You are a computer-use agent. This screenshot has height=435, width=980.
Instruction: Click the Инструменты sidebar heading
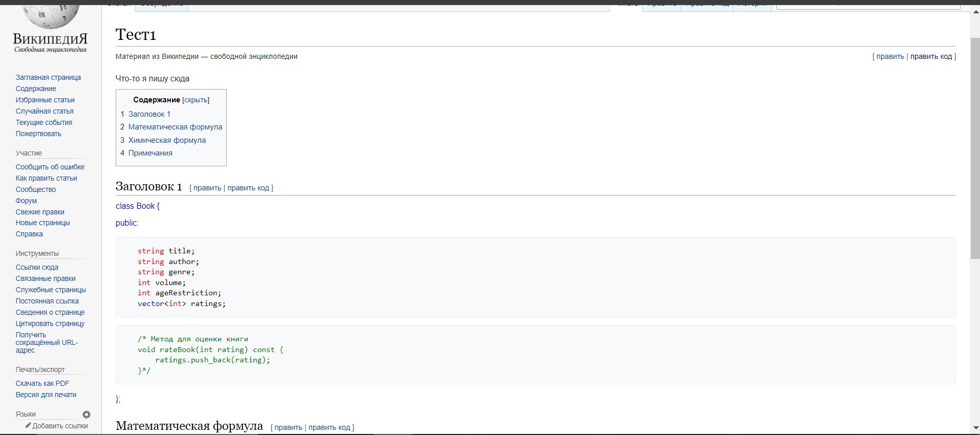(x=37, y=253)
